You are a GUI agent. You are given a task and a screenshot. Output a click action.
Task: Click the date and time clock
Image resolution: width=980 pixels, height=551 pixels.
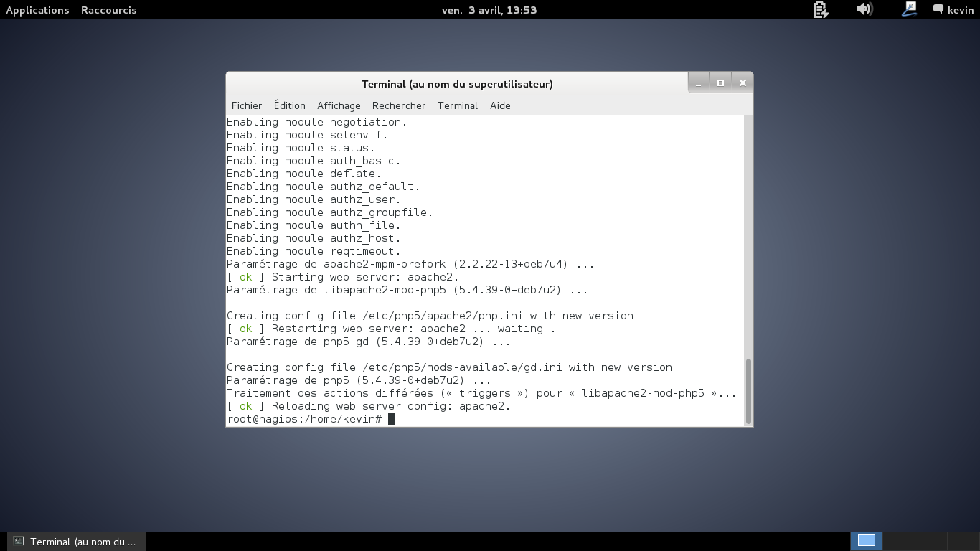[x=489, y=10]
